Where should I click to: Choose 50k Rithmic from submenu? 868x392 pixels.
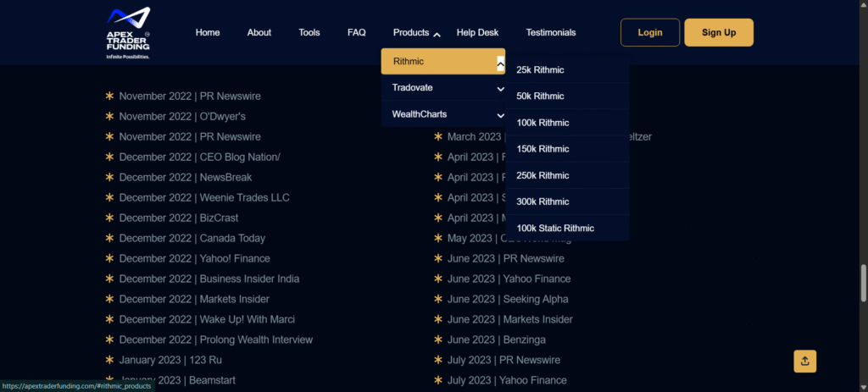click(567, 97)
